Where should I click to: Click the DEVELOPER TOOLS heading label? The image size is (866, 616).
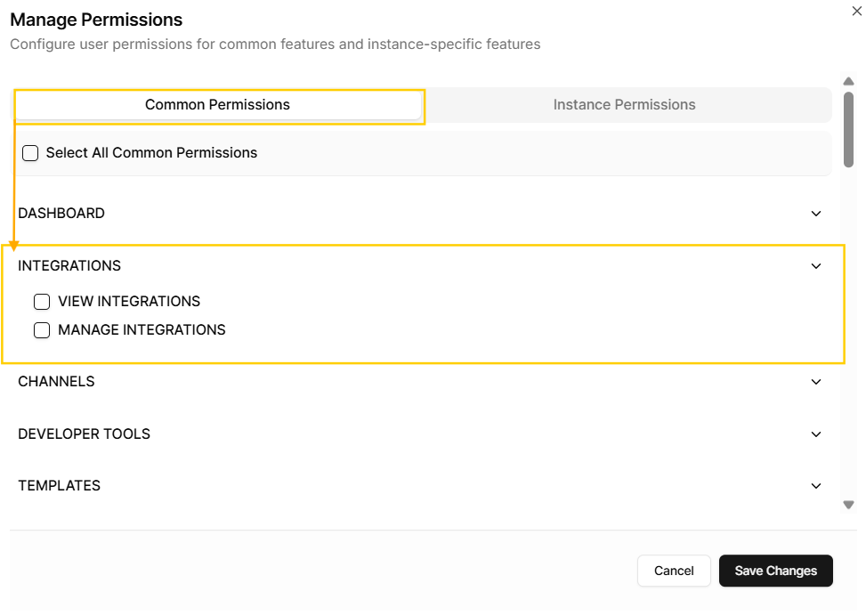coord(84,434)
